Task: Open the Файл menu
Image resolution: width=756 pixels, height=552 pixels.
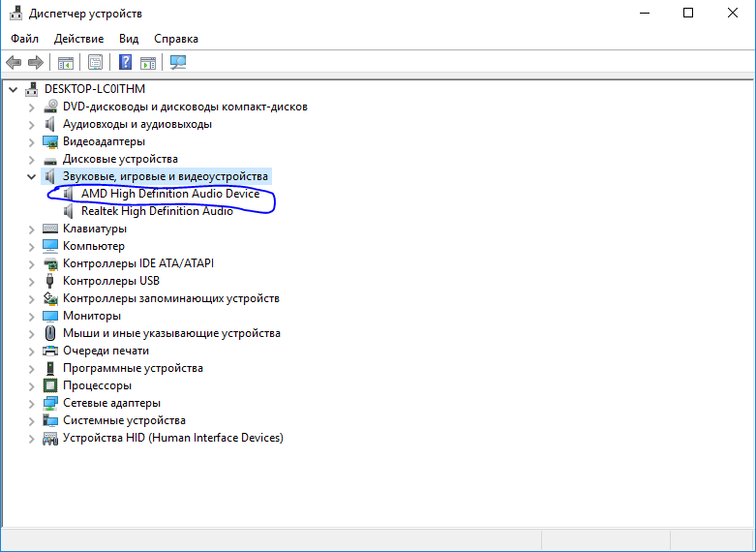Action: (x=24, y=39)
